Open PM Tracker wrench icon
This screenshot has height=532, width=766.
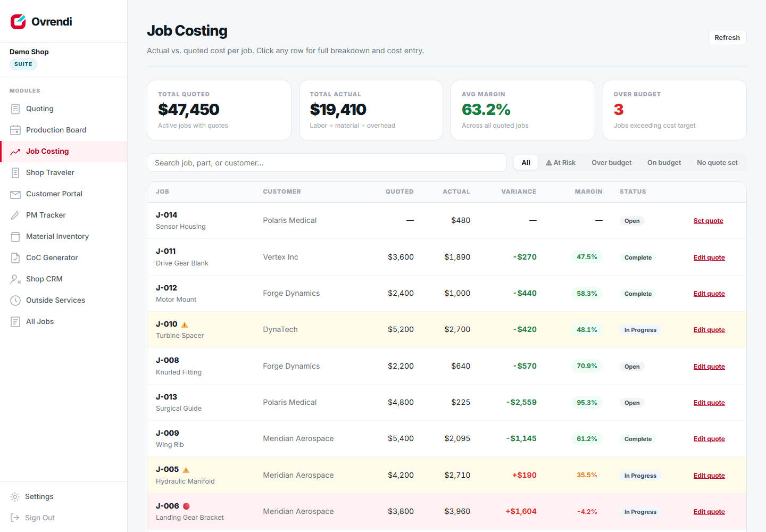(15, 215)
